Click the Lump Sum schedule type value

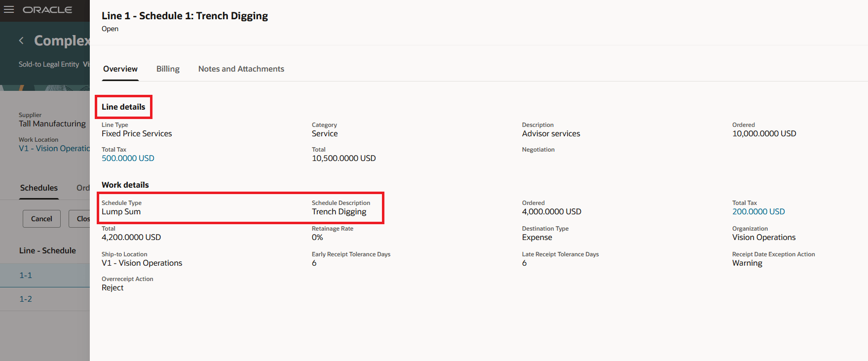click(x=121, y=211)
